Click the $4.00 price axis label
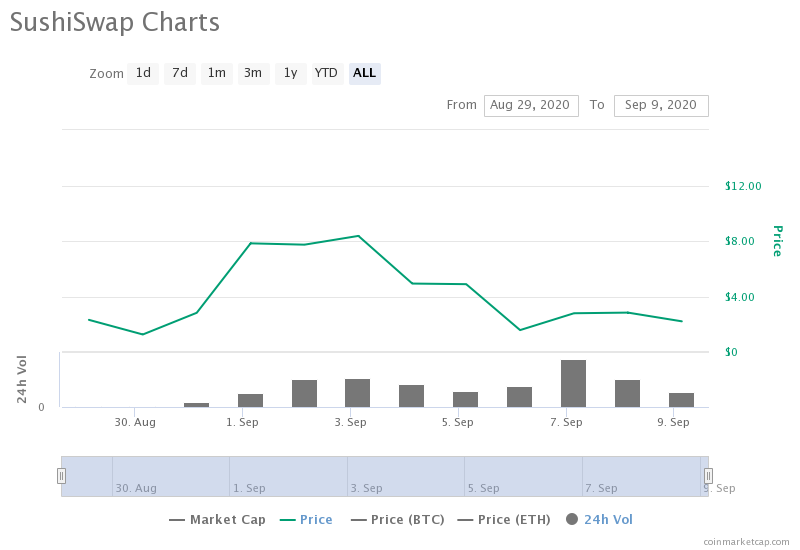The height and width of the screenshot is (550, 800). point(739,297)
